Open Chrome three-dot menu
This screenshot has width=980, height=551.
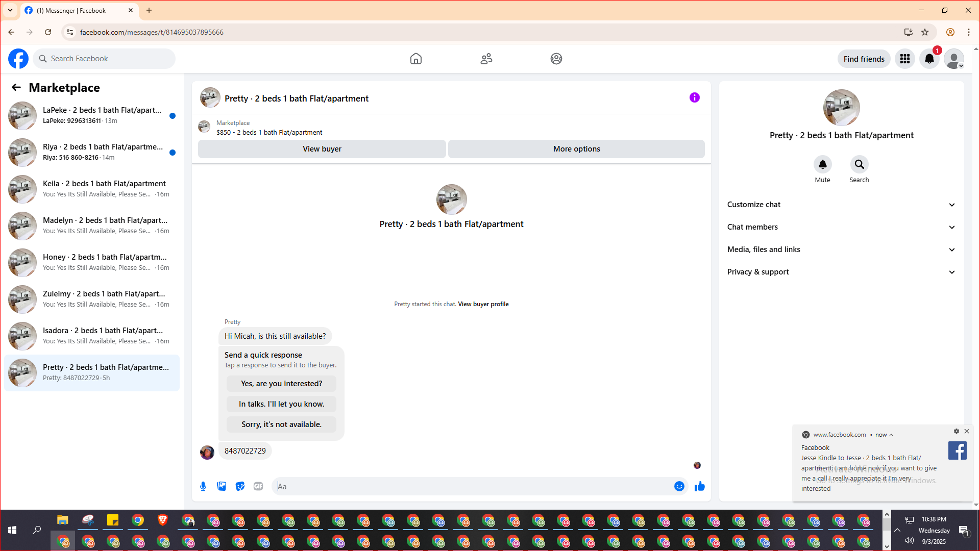coord(969,32)
